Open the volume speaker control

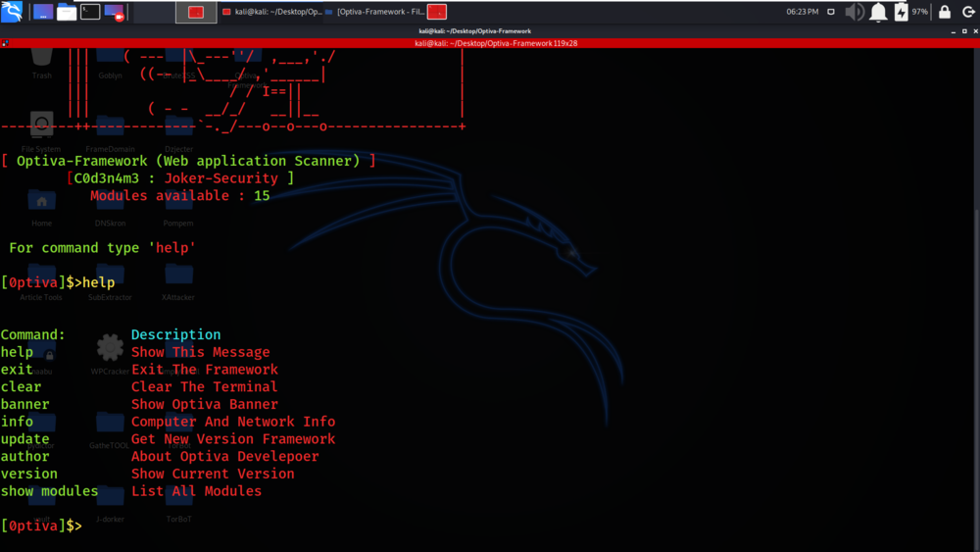855,12
